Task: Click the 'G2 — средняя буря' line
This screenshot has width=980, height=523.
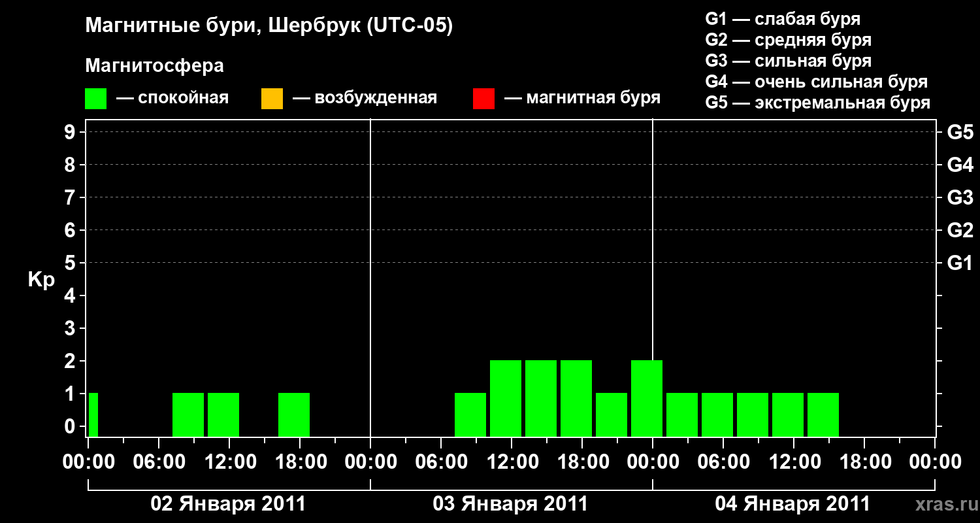Action: (788, 40)
